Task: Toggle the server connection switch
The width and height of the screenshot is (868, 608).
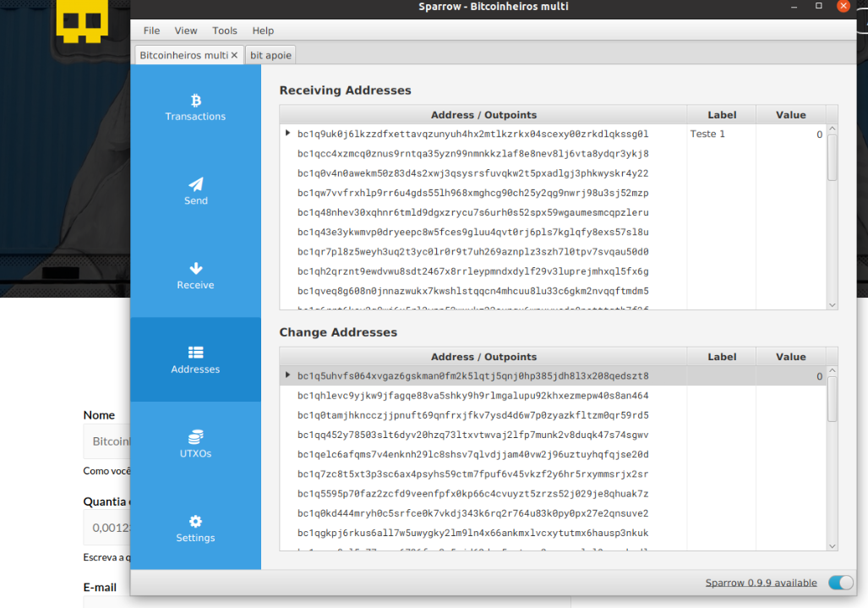Action: (x=840, y=583)
